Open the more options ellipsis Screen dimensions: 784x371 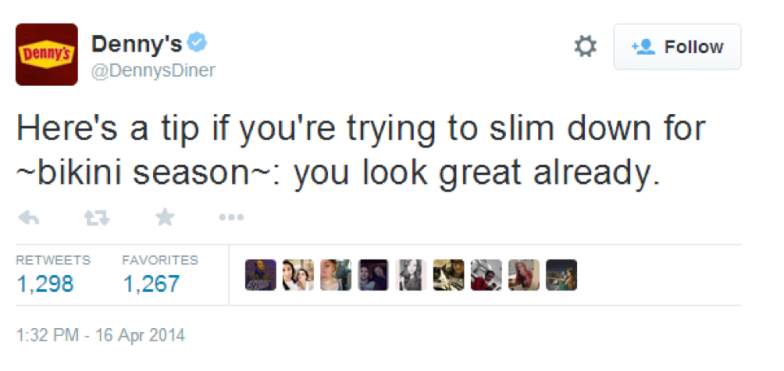point(232,218)
